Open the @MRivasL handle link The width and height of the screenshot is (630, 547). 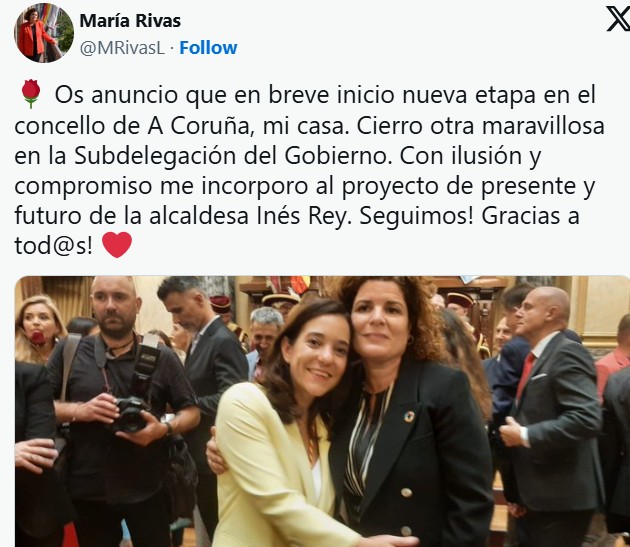pos(122,48)
